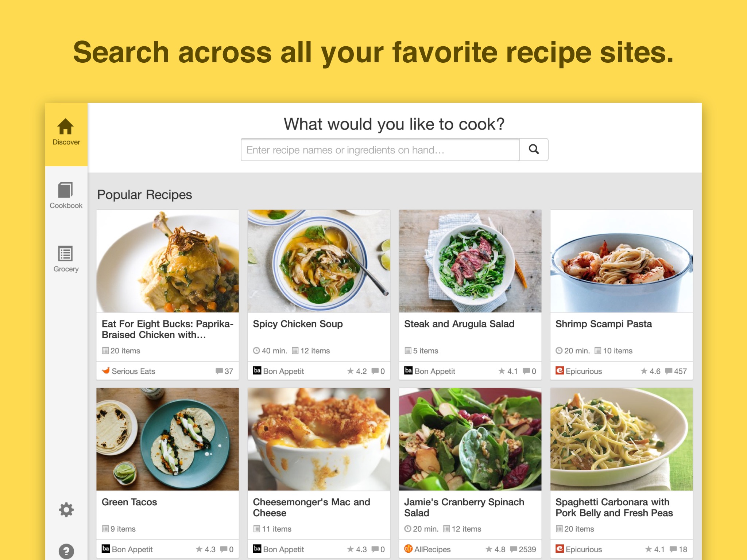747x560 pixels.
Task: Open the Cheesemonger's Mac and Cheese photo
Action: coord(319,439)
